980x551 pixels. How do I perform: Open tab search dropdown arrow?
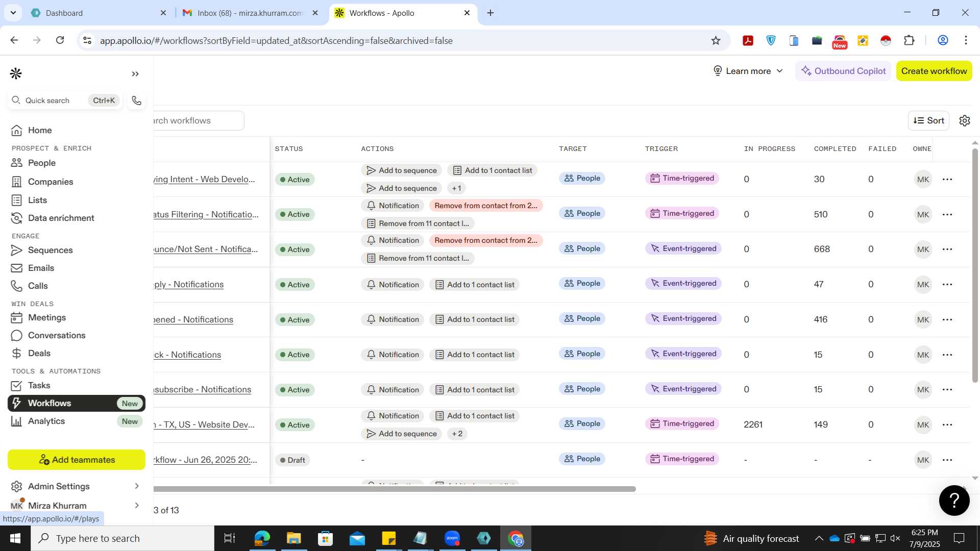point(13,13)
